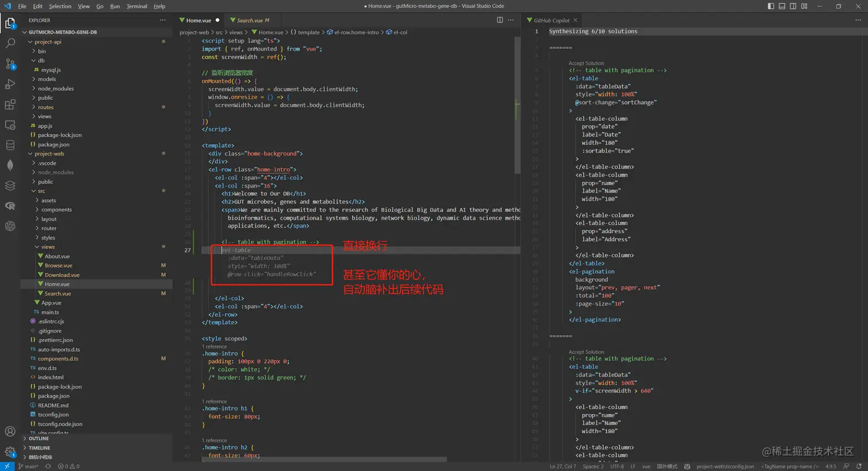Toggle secondary side bar visibility

coord(793,6)
